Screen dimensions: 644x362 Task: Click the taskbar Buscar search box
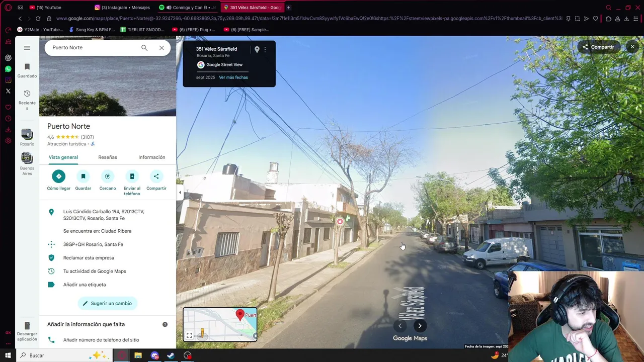(x=65, y=355)
